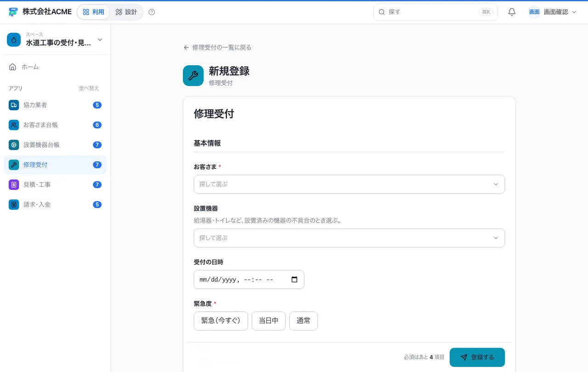588x372 pixels.
Task: Click the お客さま台帳 people icon
Action: 14,125
